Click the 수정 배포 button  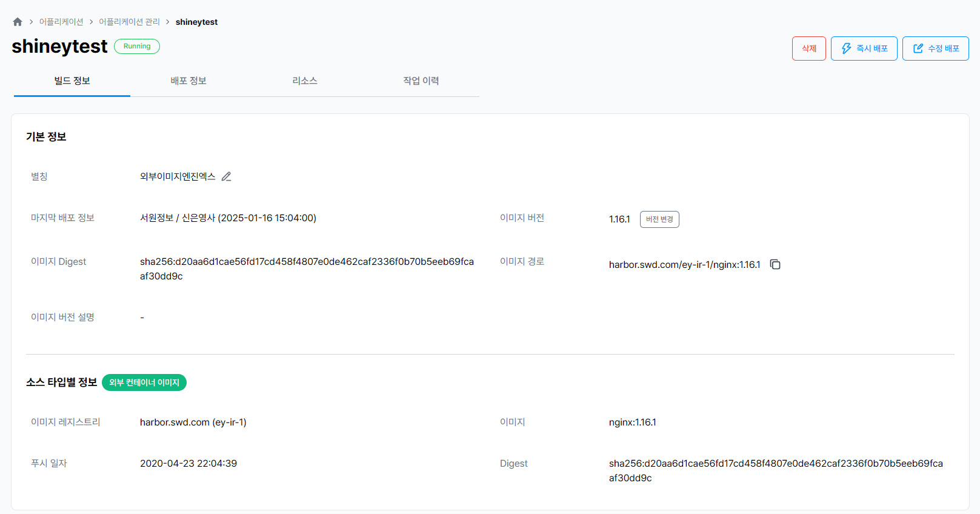click(x=936, y=48)
